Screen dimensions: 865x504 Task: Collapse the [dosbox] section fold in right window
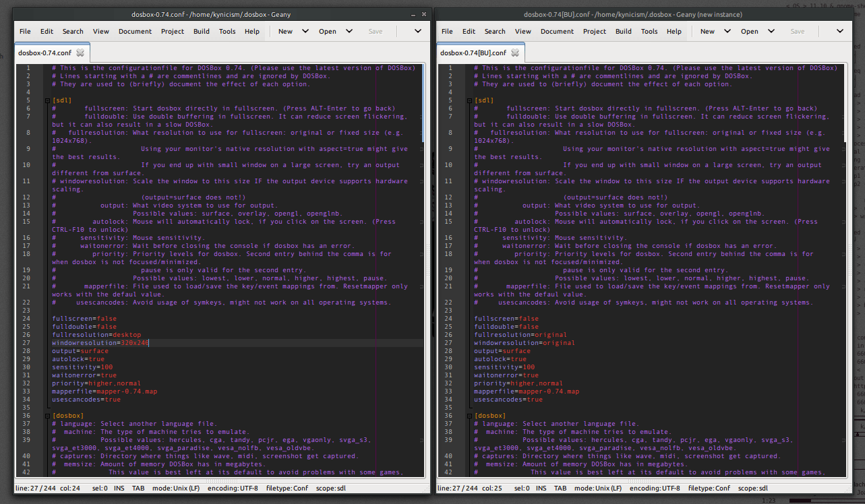click(x=469, y=416)
